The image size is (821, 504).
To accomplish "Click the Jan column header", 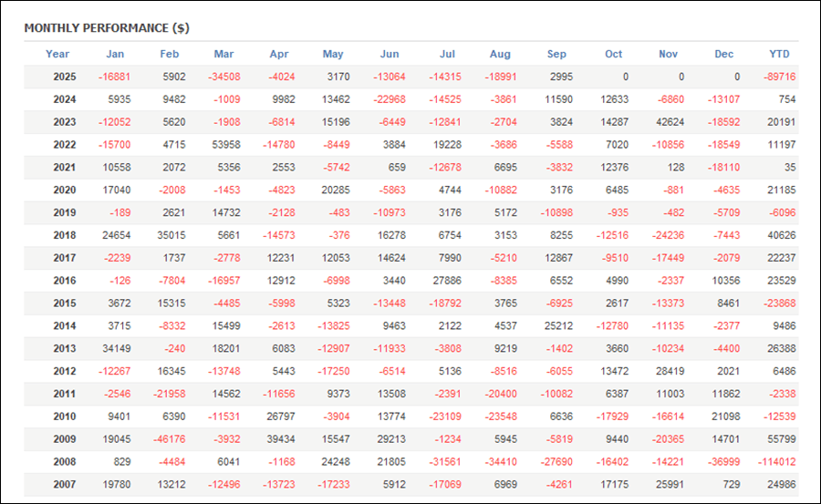I will (x=115, y=54).
